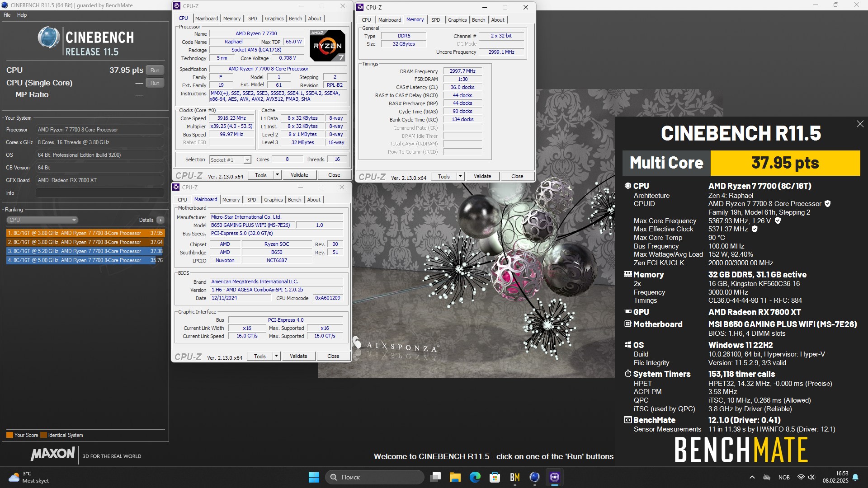Image resolution: width=868 pixels, height=488 pixels.
Task: Open the Ranking CPU dropdown
Action: tap(42, 220)
